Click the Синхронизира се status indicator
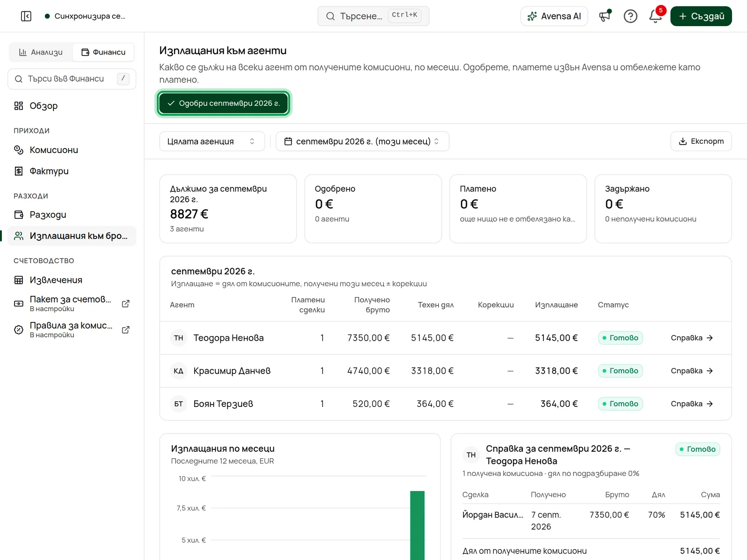Viewport: 747px width, 560px height. coord(85,16)
